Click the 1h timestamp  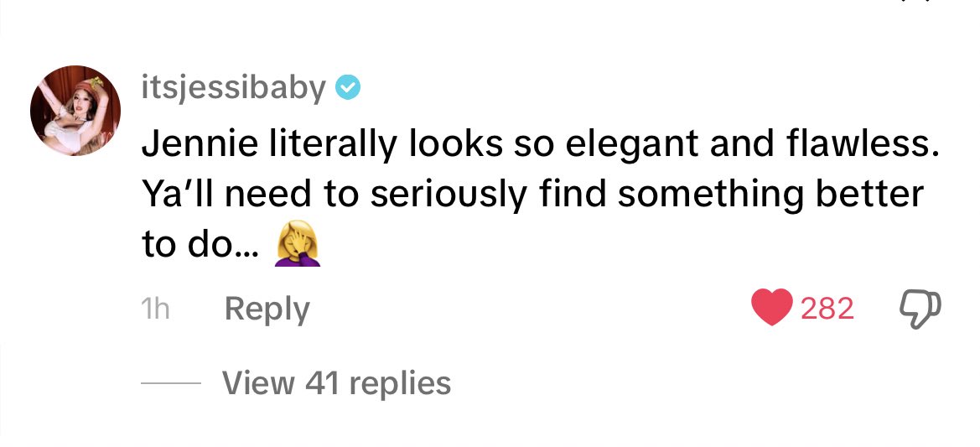(154, 309)
